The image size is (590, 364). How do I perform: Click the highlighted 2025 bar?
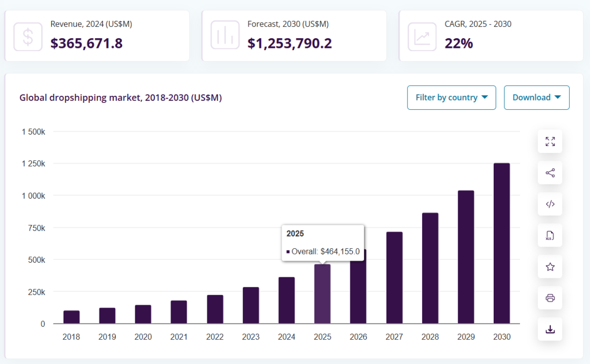(323, 294)
